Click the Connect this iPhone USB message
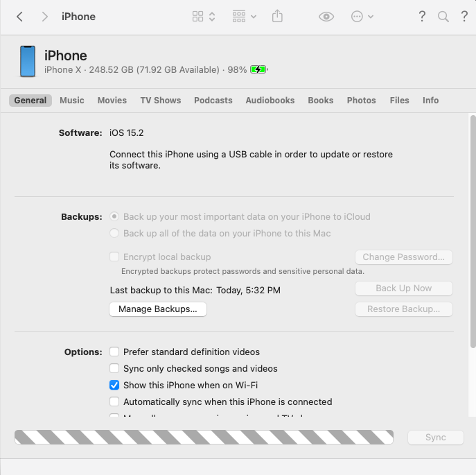 [x=251, y=160]
